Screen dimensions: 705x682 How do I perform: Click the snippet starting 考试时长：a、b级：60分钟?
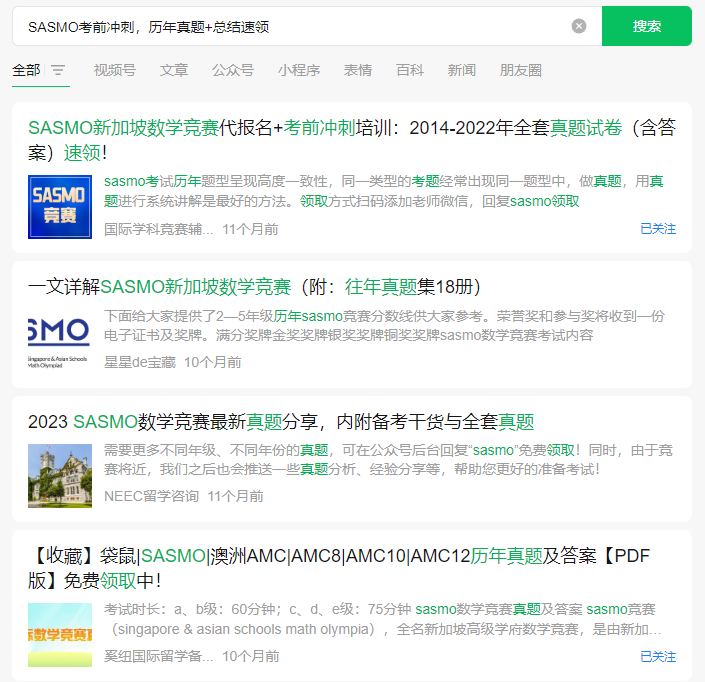382,619
